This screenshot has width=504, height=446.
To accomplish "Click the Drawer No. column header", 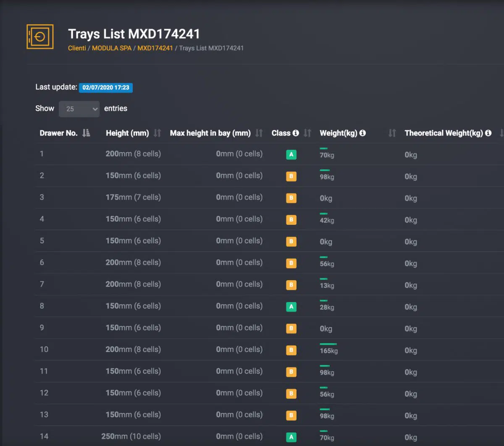I will (58, 133).
